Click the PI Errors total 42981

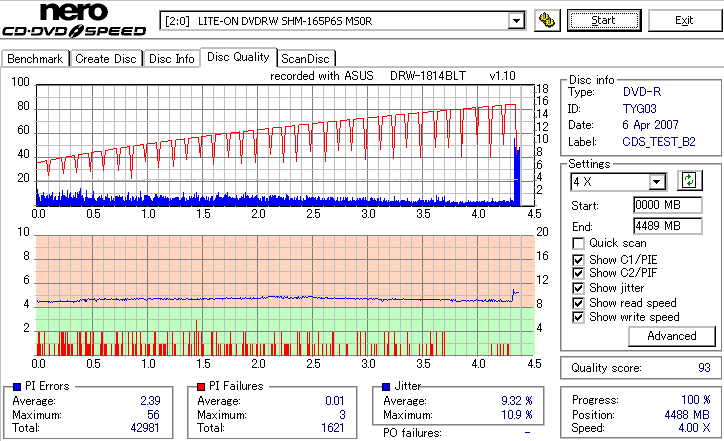[145, 428]
